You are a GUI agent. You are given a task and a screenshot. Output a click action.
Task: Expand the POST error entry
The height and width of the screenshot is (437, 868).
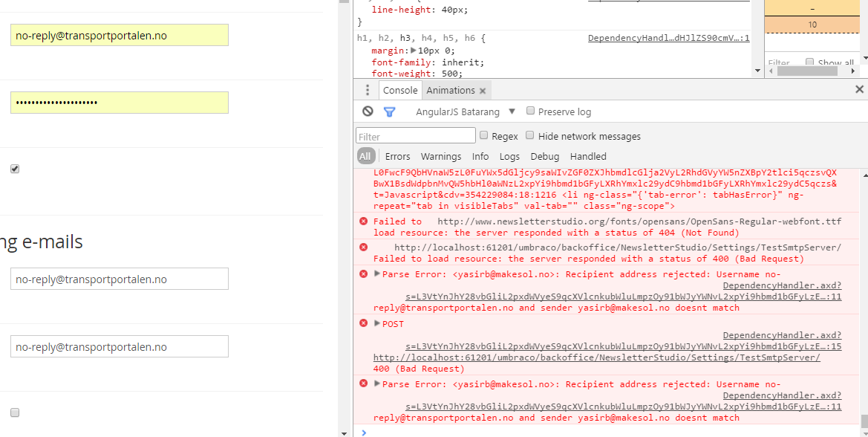377,323
